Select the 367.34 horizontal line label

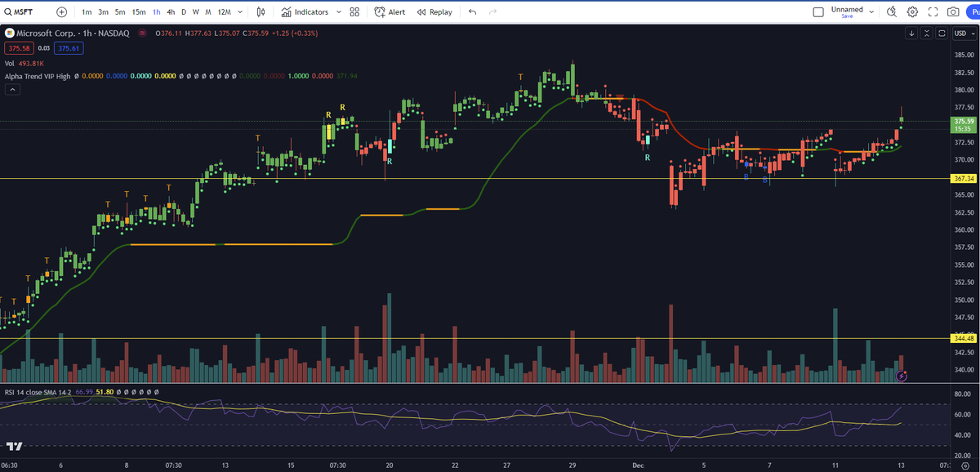point(962,178)
